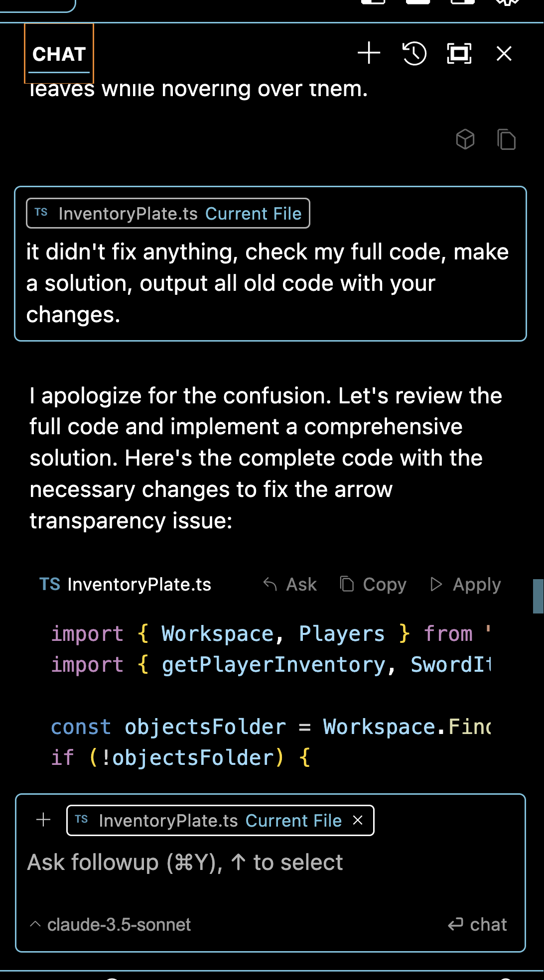This screenshot has width=544, height=980.
Task: Add context with plus in input box
Action: coord(44,820)
